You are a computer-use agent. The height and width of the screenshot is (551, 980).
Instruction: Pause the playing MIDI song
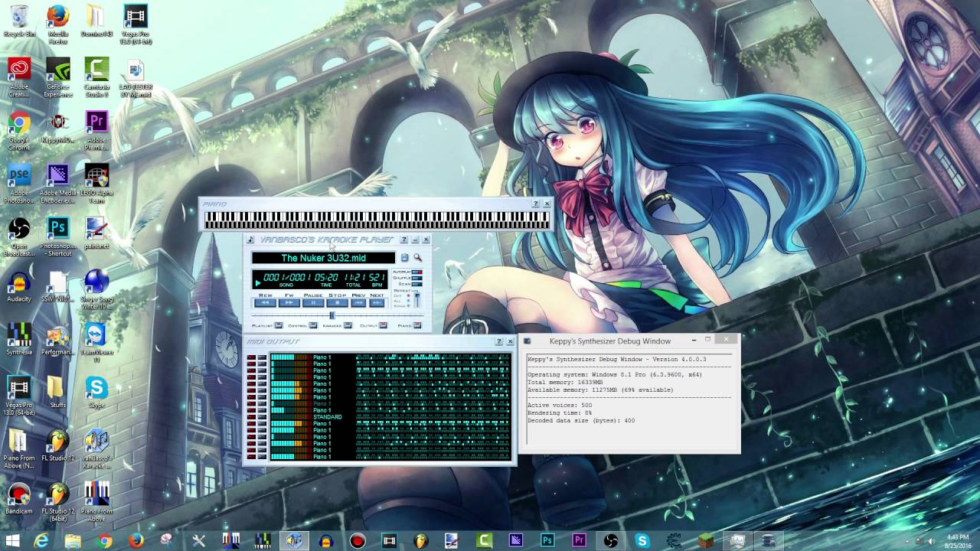pyautogui.click(x=313, y=303)
